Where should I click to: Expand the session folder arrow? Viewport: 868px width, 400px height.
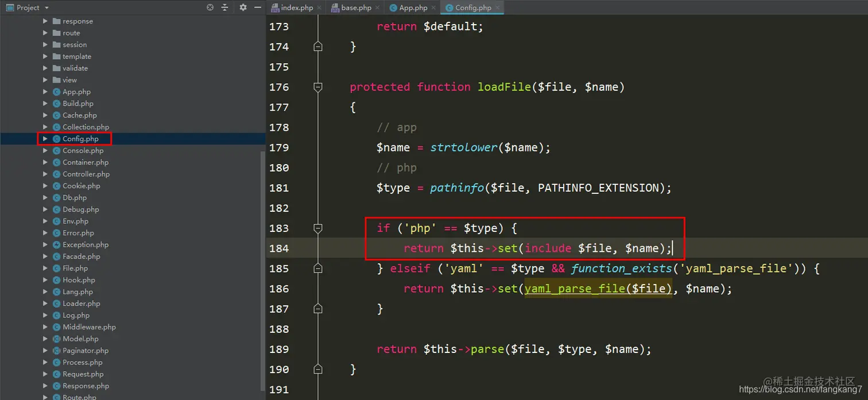(45, 45)
